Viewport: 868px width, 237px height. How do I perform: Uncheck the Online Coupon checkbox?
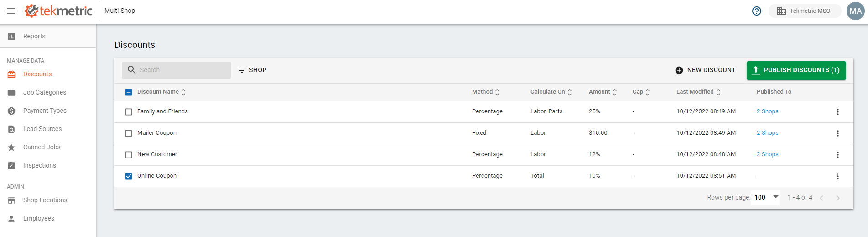click(x=129, y=176)
